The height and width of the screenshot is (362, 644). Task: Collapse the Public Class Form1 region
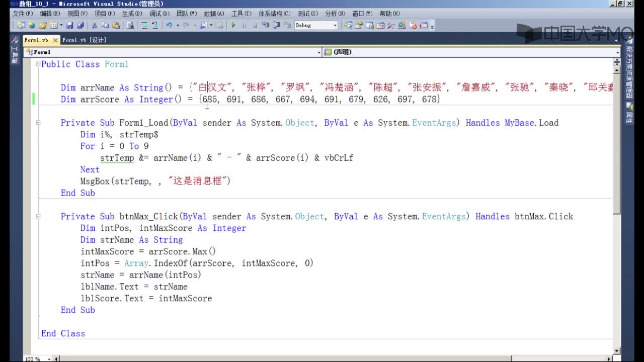pyautogui.click(x=38, y=64)
